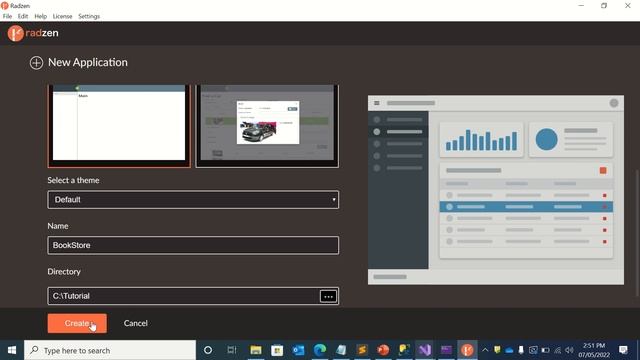Click the Windows Security tray icon
The width and height of the screenshot is (640, 360).
coord(497,350)
